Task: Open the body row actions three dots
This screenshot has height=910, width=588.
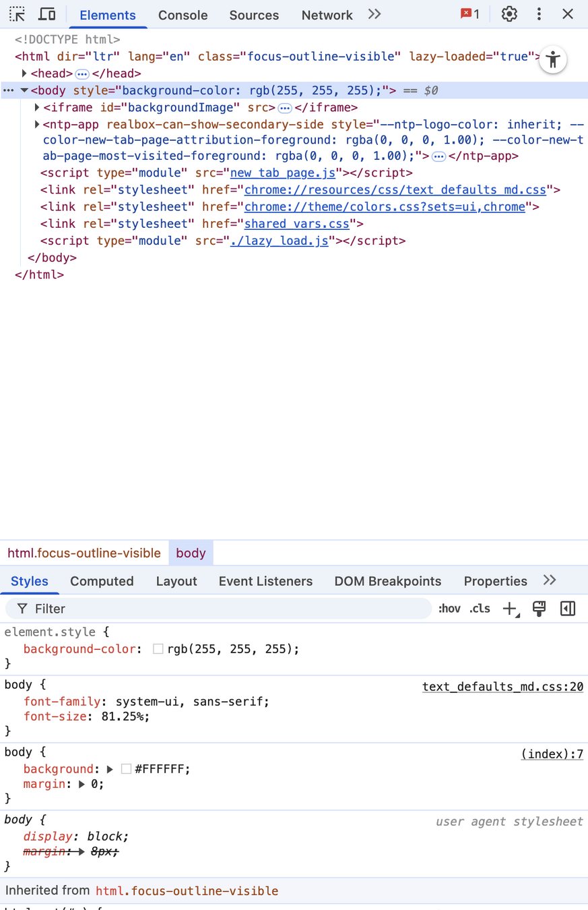Action: (x=8, y=90)
